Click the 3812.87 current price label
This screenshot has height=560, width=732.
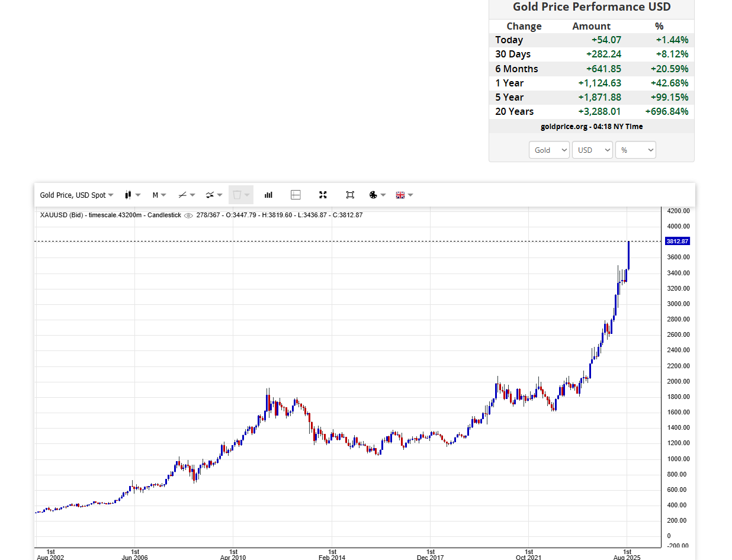pyautogui.click(x=677, y=242)
